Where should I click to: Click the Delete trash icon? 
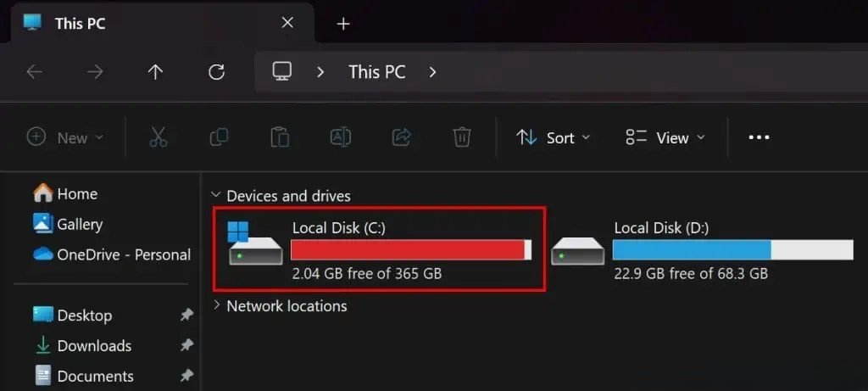point(462,137)
